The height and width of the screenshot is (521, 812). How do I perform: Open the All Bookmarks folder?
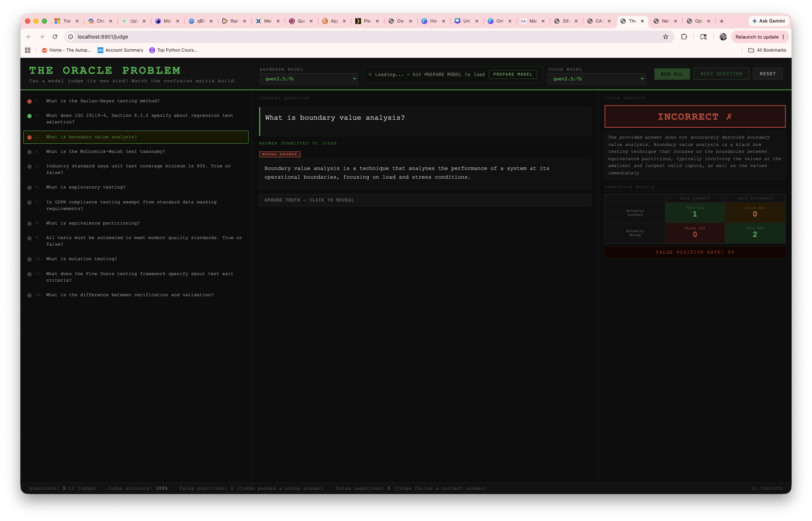point(767,50)
